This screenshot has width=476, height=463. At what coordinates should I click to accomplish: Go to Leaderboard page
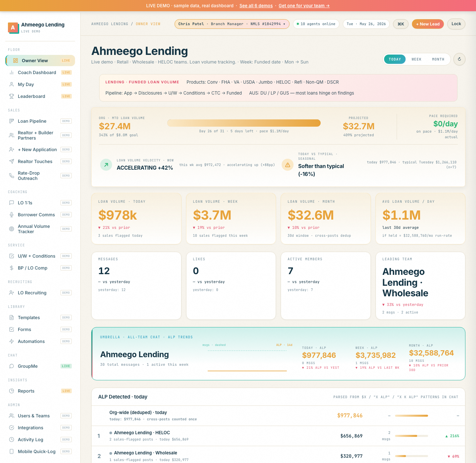[40, 96]
